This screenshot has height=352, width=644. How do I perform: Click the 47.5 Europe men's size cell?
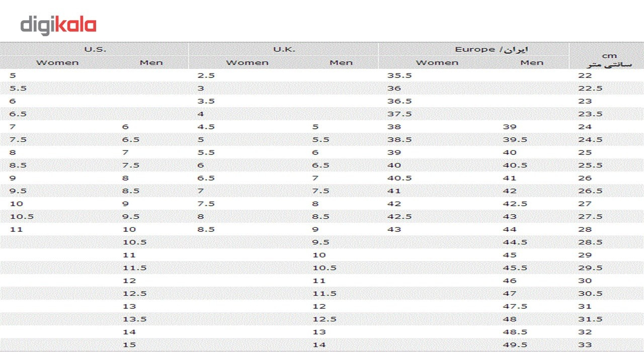click(x=515, y=306)
